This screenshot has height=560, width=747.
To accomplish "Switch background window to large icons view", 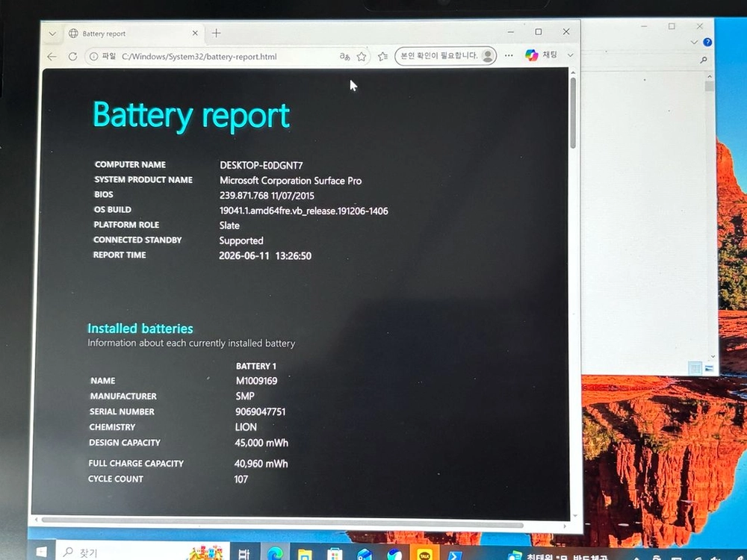I will tap(709, 368).
